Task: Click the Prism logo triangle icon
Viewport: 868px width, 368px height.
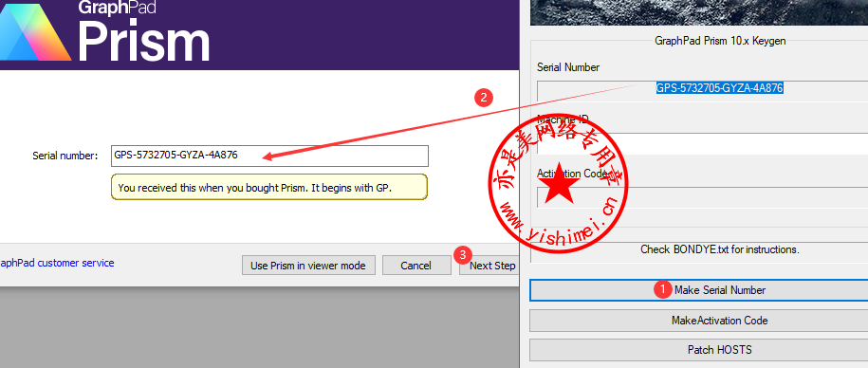Action: coord(34,33)
